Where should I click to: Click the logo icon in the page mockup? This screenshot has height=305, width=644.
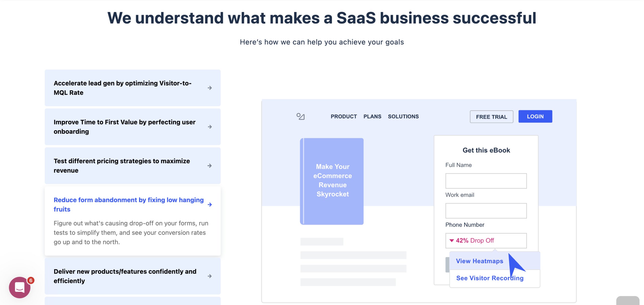[x=301, y=117]
